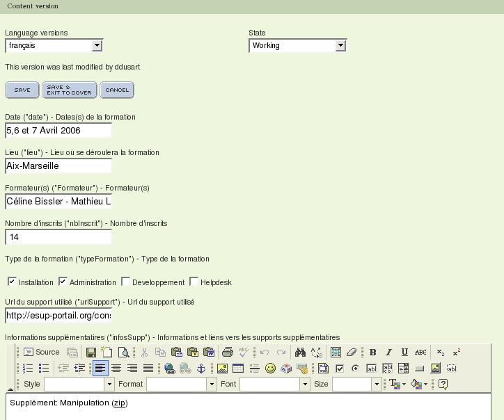Click the Insert Table icon
This screenshot has width=504, height=420.
click(x=238, y=369)
